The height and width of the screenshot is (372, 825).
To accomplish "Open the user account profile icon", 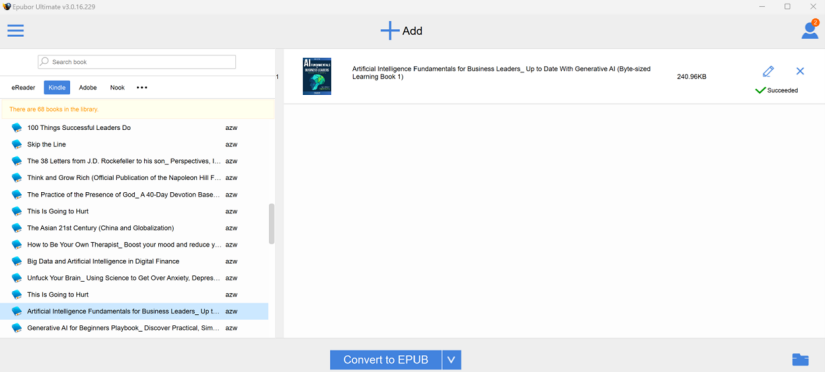I will tap(810, 31).
